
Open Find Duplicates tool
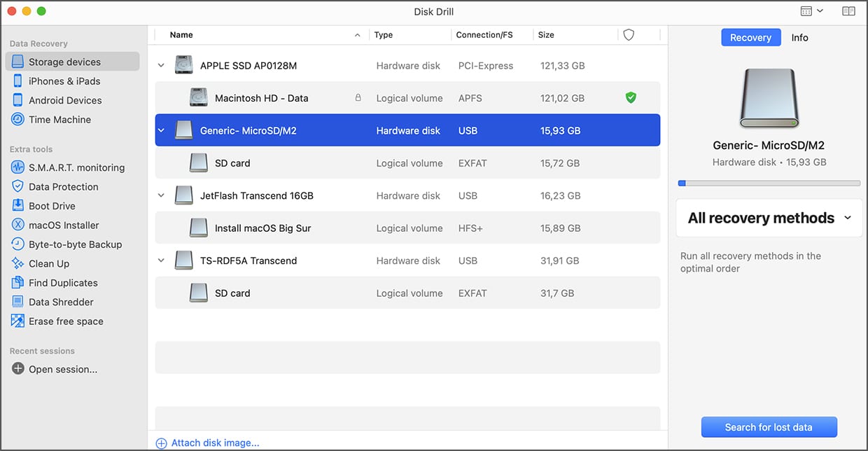tap(63, 283)
